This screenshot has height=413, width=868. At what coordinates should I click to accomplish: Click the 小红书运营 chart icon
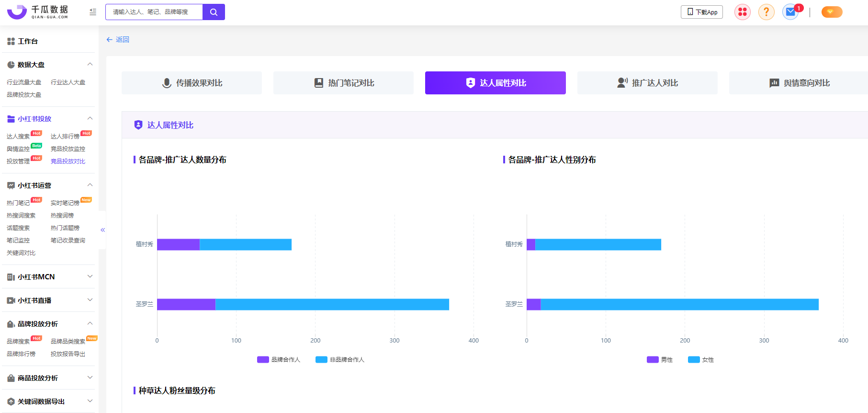tap(11, 185)
